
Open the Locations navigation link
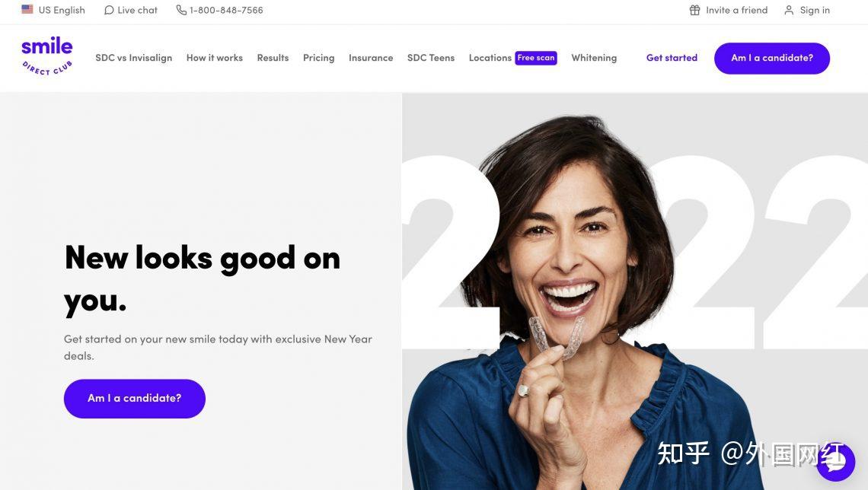490,58
